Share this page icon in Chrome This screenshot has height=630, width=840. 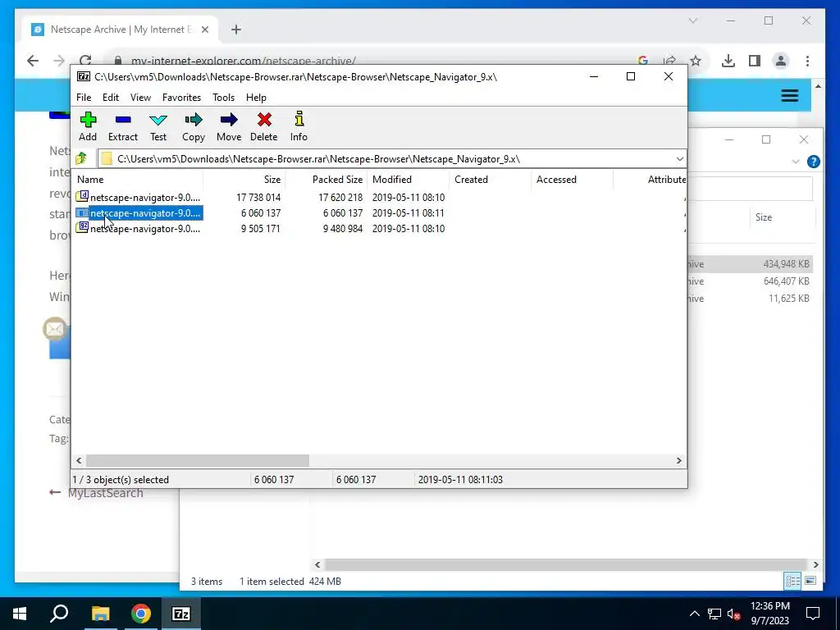coord(669,61)
